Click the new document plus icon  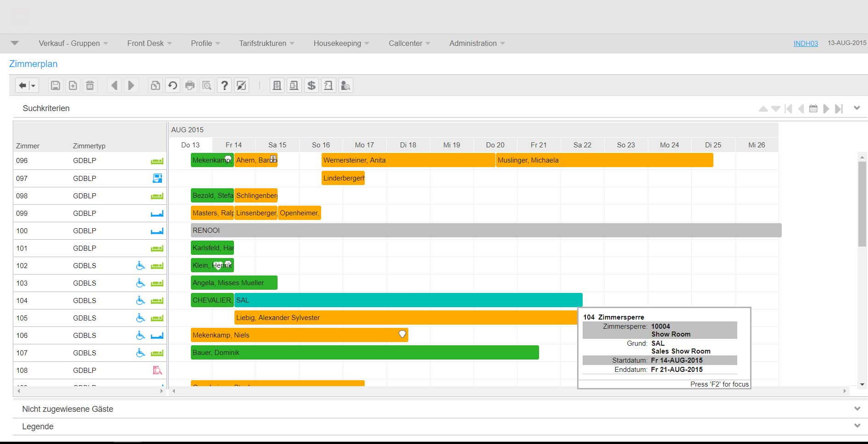coord(73,85)
